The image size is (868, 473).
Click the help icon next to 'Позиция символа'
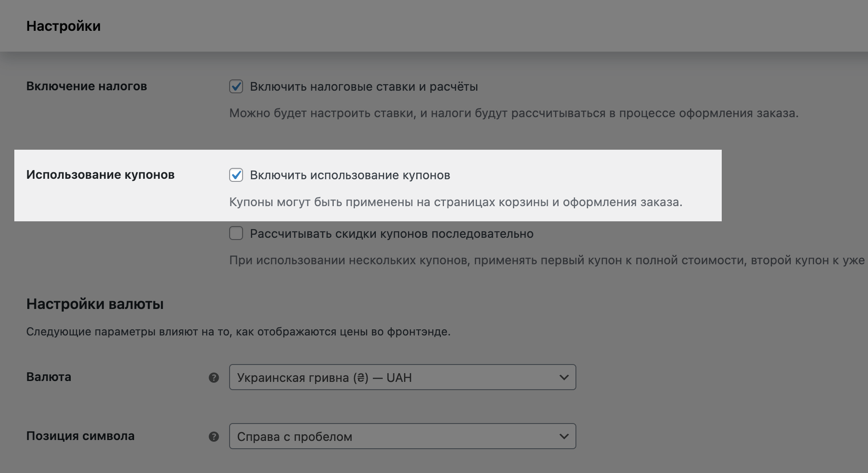[214, 437]
